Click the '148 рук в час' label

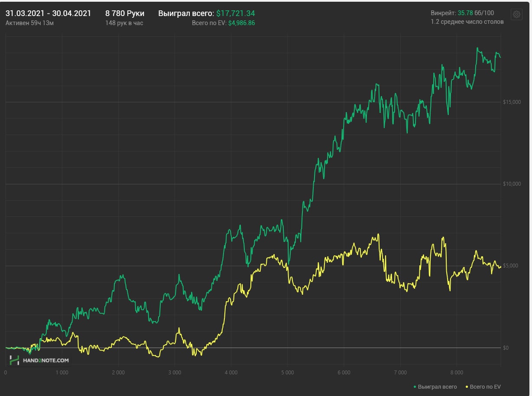(124, 23)
